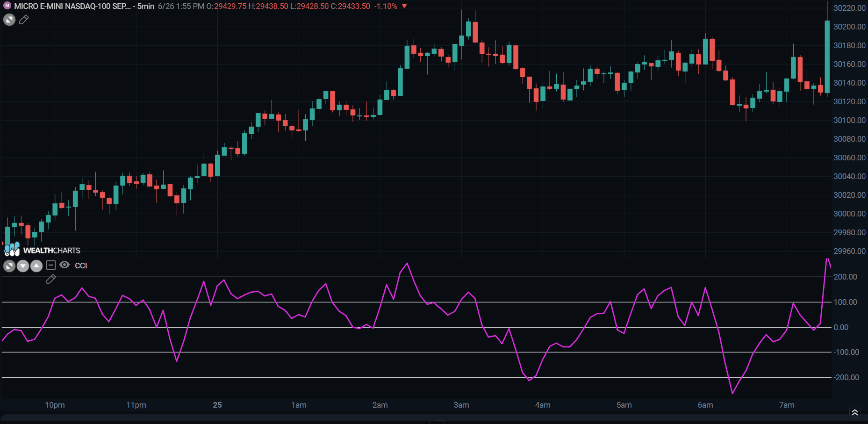Click the L:29428.50 low value

(x=309, y=6)
